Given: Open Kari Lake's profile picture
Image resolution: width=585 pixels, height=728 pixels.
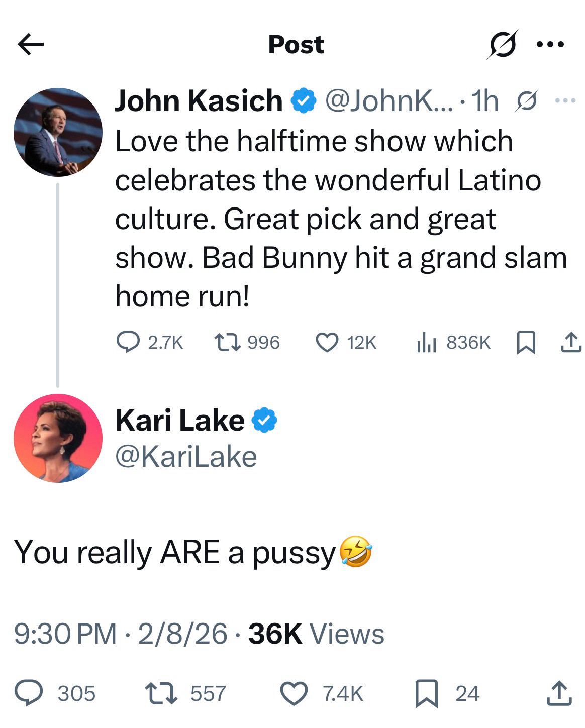Looking at the screenshot, I should (58, 438).
